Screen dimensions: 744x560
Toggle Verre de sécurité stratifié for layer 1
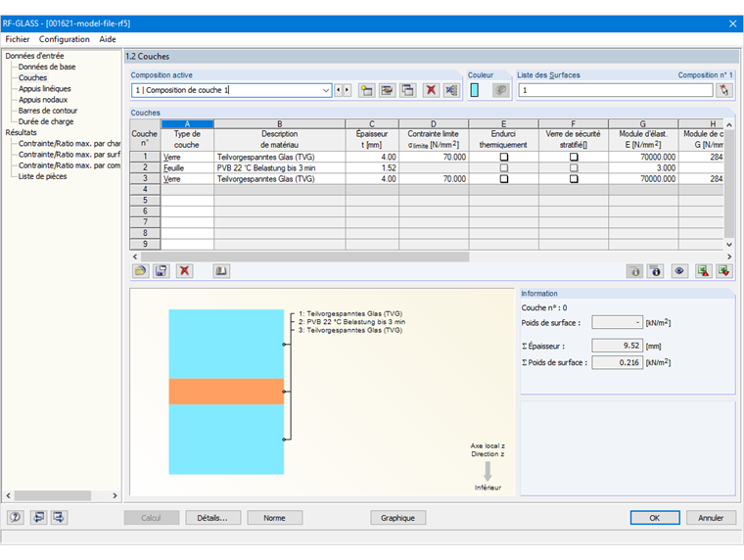[574, 157]
